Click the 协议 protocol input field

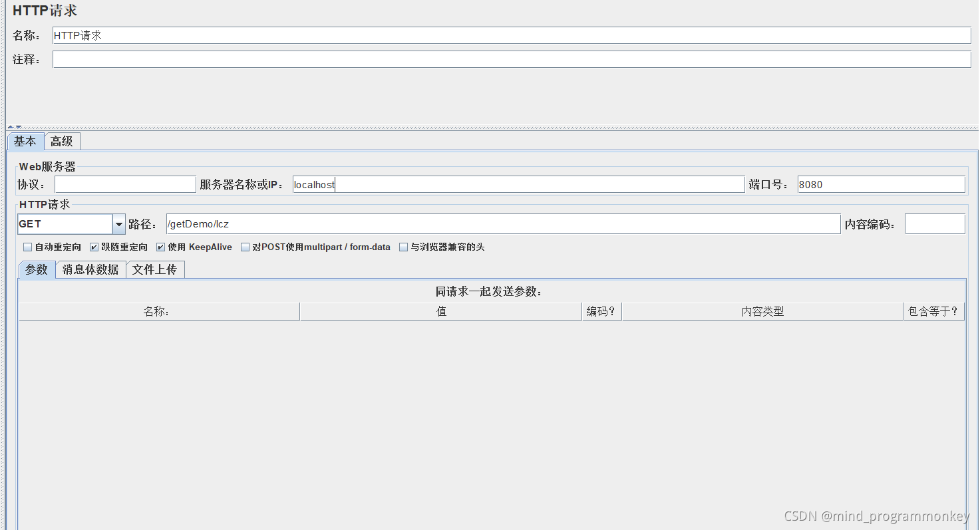point(125,184)
